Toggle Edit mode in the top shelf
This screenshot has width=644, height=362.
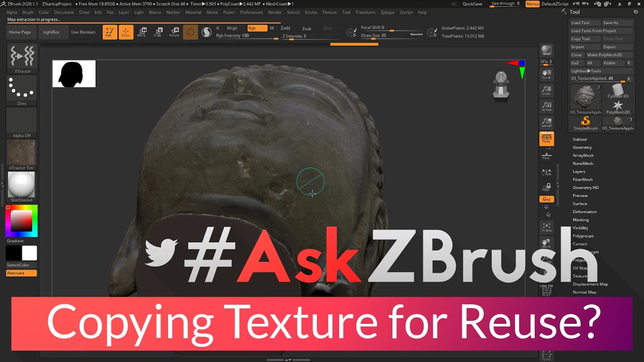(x=110, y=32)
